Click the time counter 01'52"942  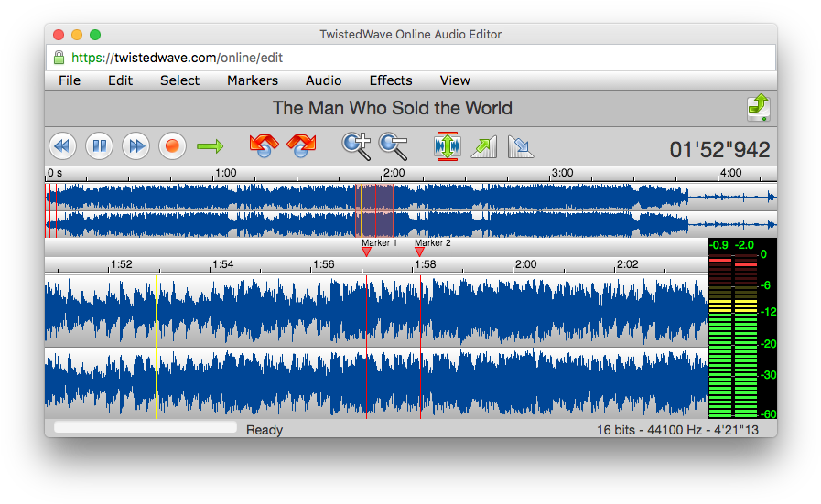point(719,150)
